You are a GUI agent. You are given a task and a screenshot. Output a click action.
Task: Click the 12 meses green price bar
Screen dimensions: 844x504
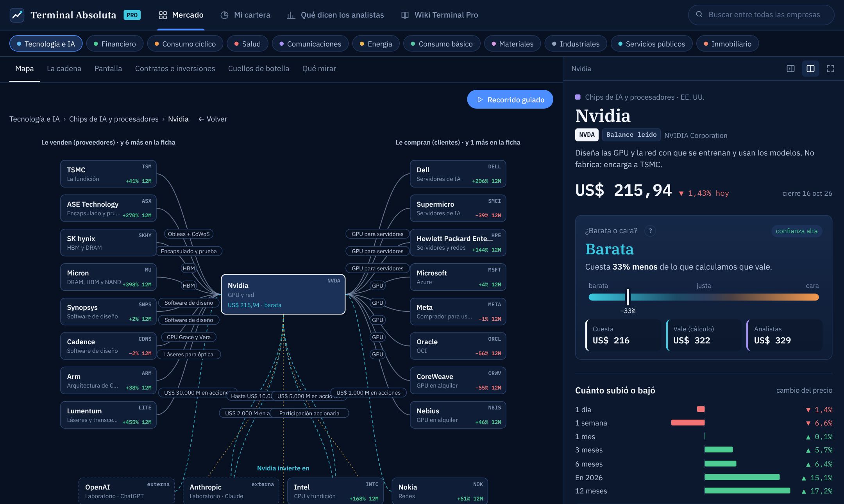tap(747, 491)
